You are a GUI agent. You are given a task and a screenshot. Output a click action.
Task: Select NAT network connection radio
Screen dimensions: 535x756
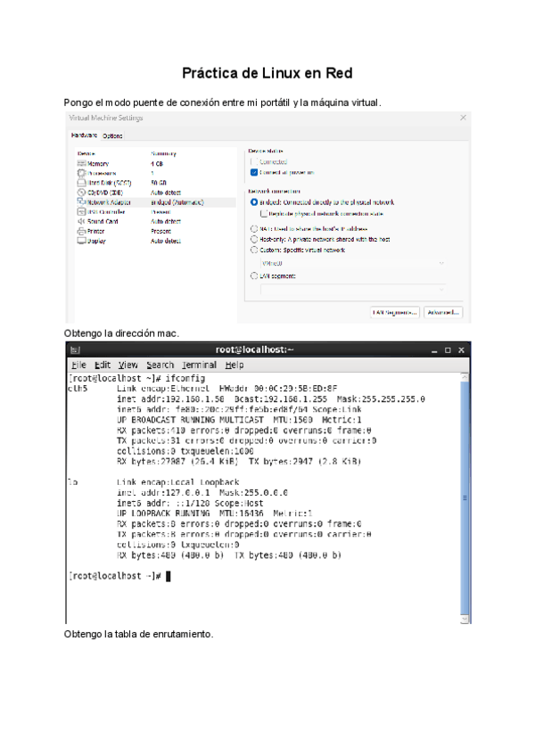(x=254, y=229)
